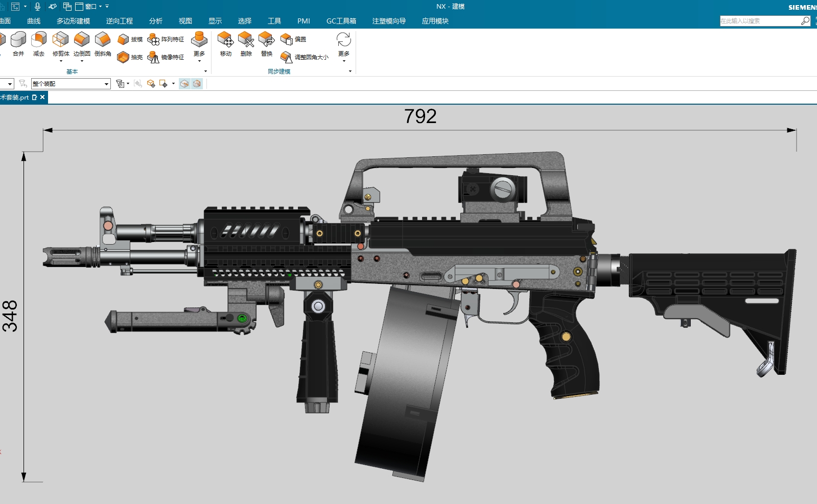
Task: Select the 替换 (Replace Face) tool
Action: pyautogui.click(x=266, y=44)
